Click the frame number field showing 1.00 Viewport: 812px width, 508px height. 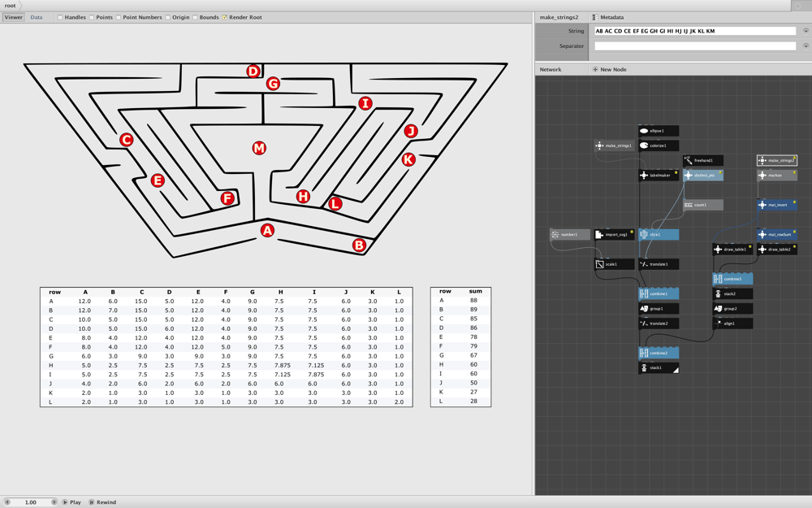[31, 502]
